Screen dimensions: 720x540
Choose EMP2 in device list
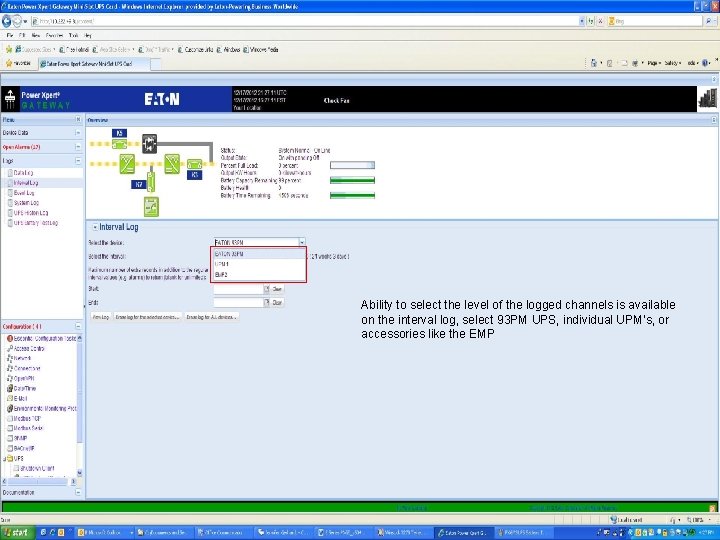click(258, 275)
